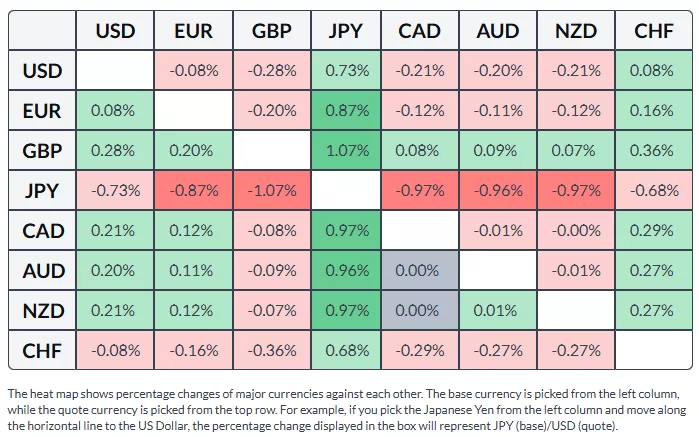Screen dimensions: 699x437
Task: Click the JPY/EUR -0.87% cell
Action: (x=192, y=191)
